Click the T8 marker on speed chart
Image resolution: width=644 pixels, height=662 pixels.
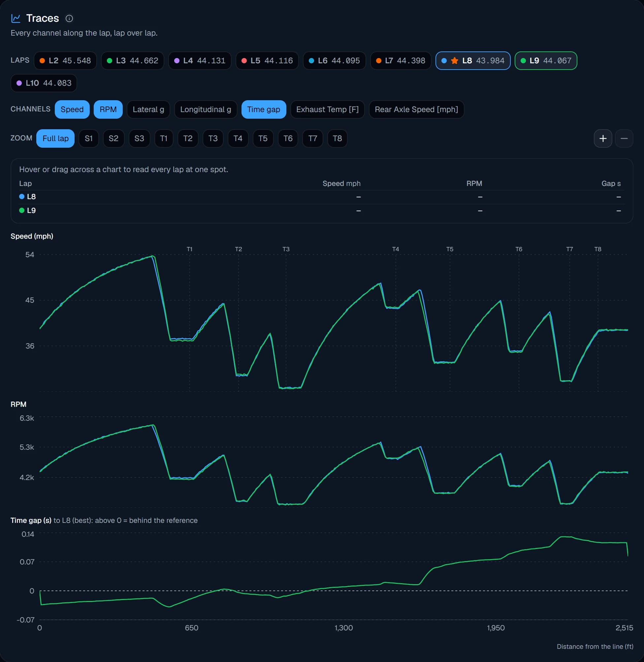click(x=598, y=249)
